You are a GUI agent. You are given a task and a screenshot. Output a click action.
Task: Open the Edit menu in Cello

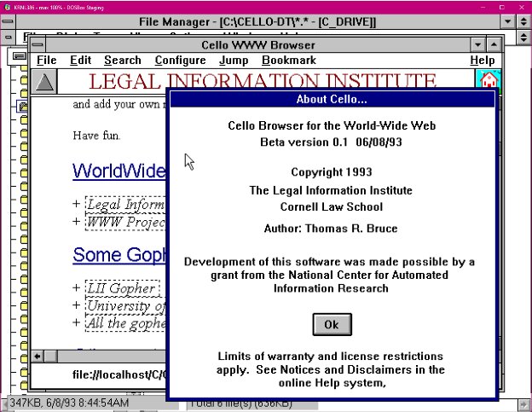80,60
